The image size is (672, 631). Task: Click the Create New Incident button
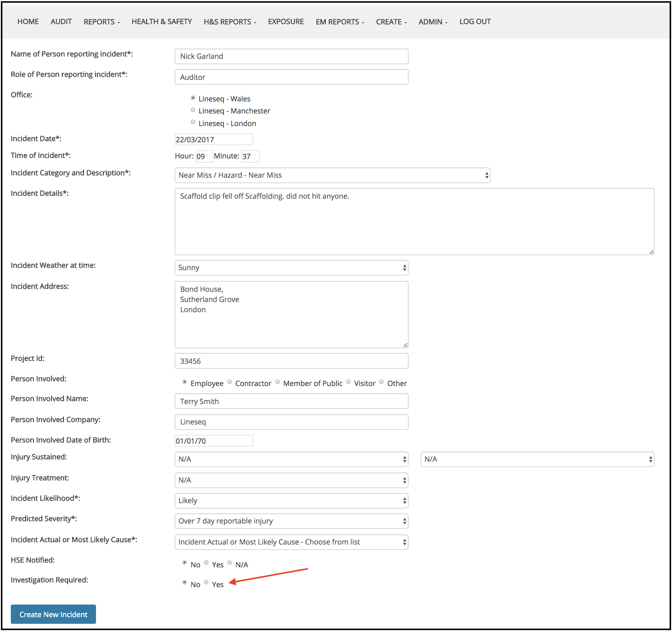point(53,614)
